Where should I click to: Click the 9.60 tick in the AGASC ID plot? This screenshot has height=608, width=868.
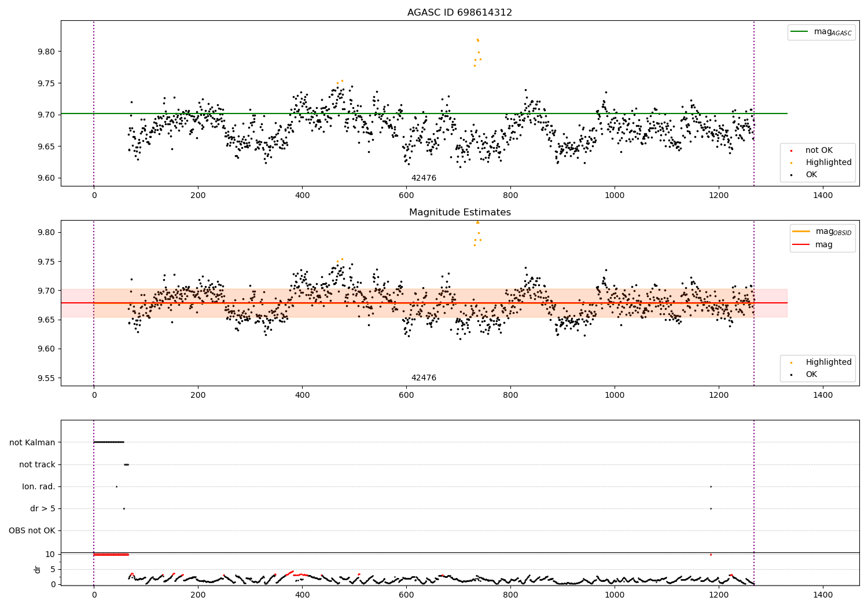tap(46, 178)
